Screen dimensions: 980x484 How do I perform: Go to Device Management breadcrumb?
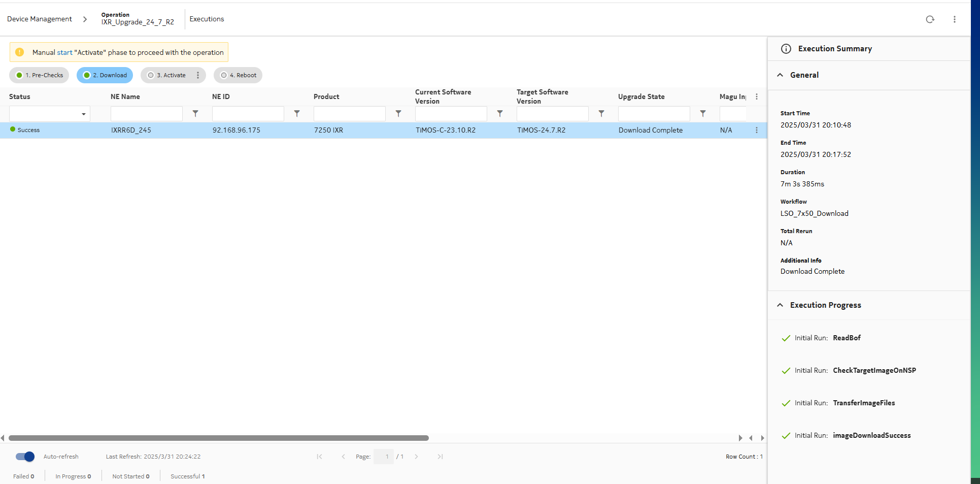[x=40, y=19]
